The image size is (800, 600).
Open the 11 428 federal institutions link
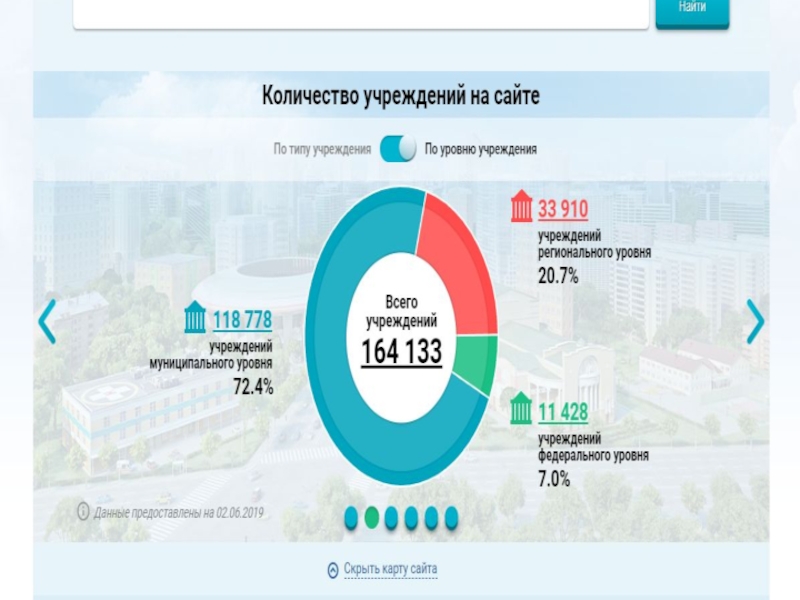[563, 411]
